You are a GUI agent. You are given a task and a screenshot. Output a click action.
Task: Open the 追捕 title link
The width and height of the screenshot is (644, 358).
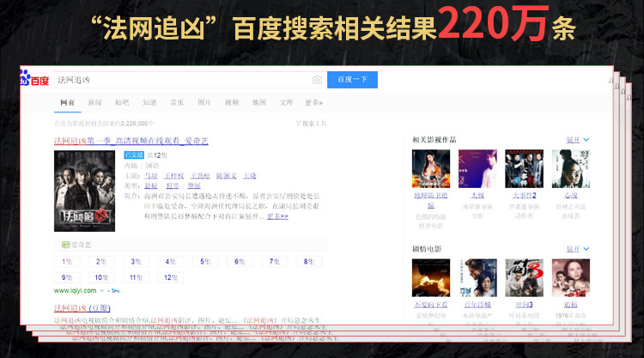pyautogui.click(x=571, y=305)
